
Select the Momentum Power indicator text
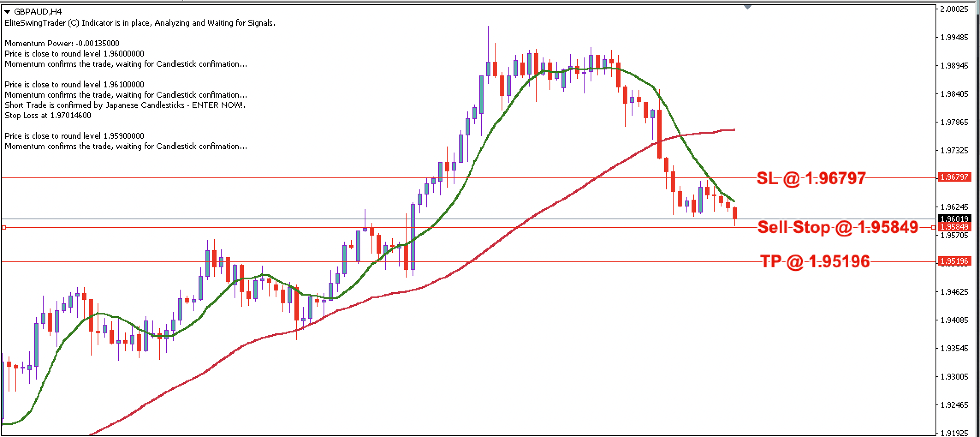[x=61, y=43]
